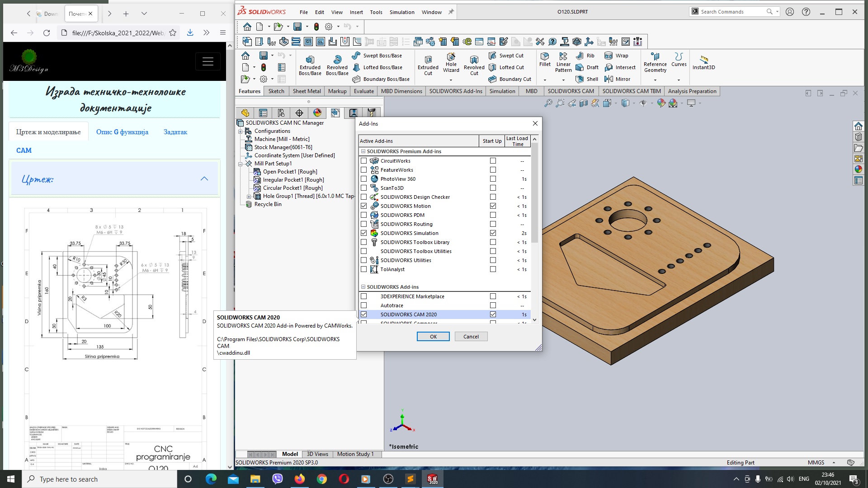
Task: Click the Extruded Boss/Base tool
Action: (x=310, y=65)
